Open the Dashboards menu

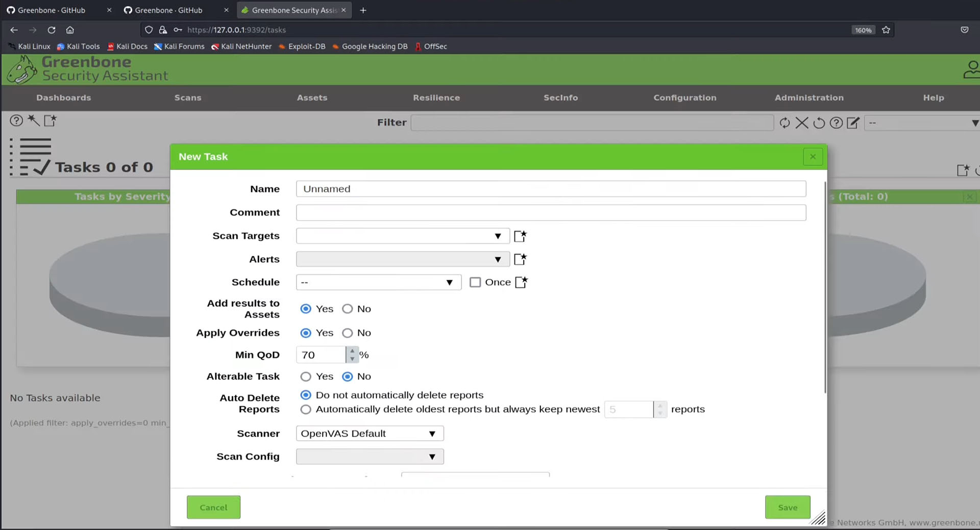(63, 98)
